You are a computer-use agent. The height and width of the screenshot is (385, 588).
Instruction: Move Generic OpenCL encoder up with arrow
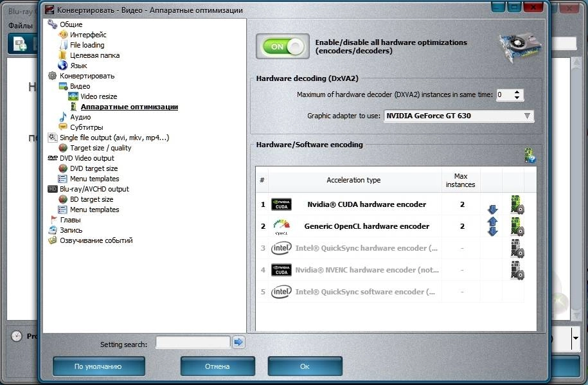point(493,221)
